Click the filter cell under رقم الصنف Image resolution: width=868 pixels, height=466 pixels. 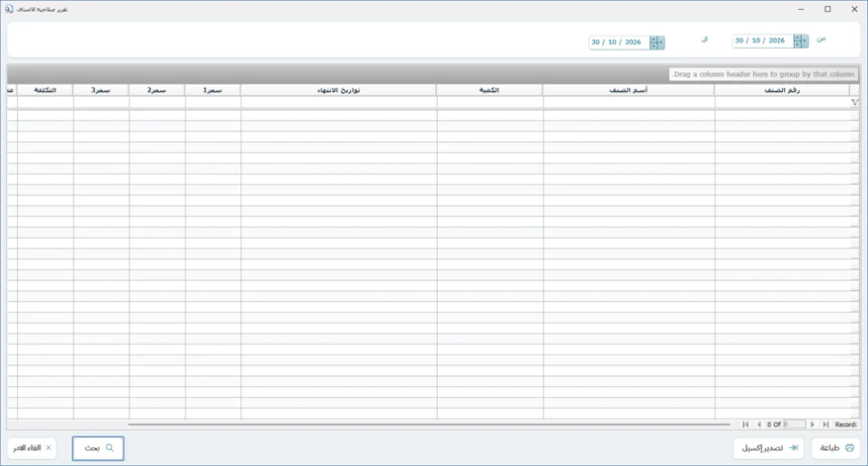click(781, 102)
